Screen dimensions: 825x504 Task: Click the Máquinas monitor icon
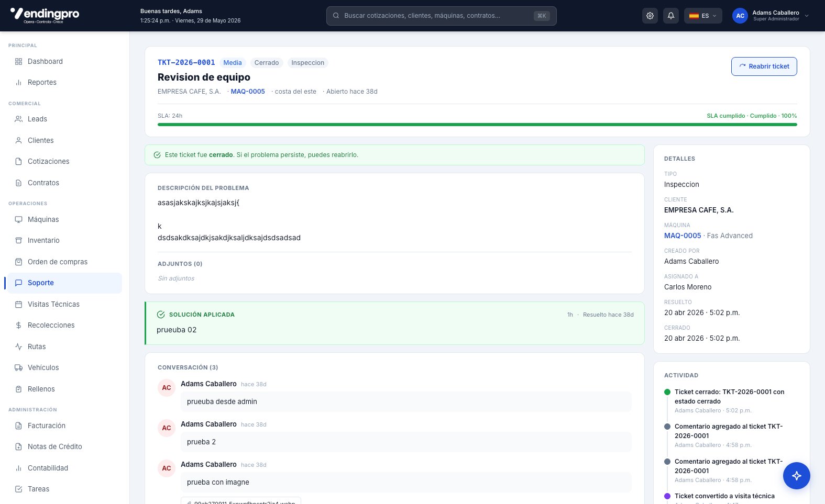coord(18,220)
